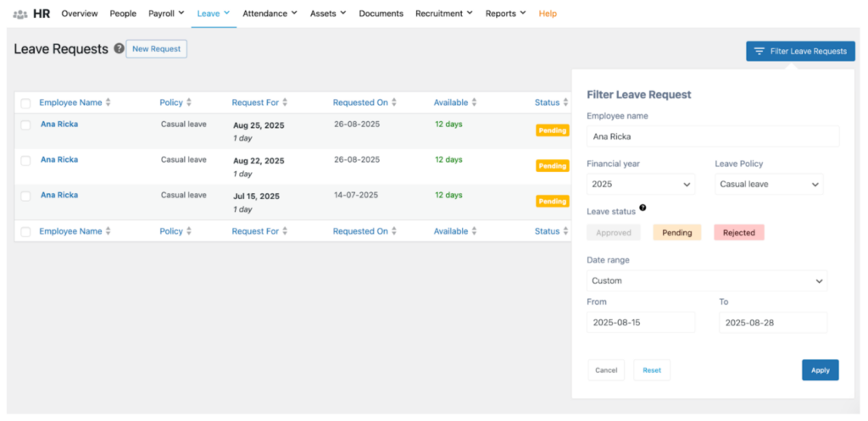Screen dimensions: 868x421
Task: Select the Aug 25, 2025 request checkbox
Action: point(25,125)
